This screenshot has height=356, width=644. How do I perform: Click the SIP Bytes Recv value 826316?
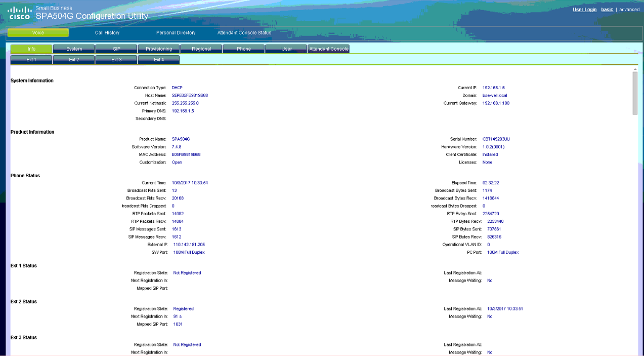494,237
